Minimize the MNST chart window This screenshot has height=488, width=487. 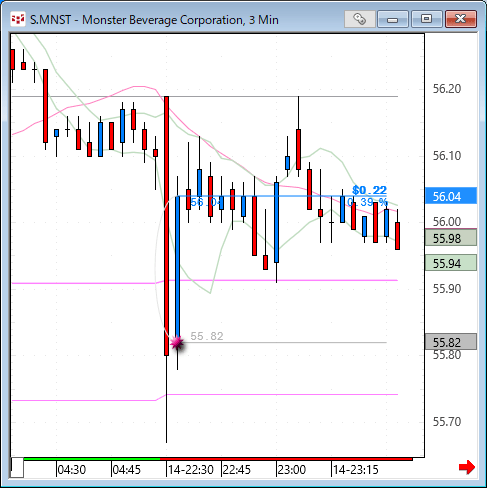click(x=393, y=19)
